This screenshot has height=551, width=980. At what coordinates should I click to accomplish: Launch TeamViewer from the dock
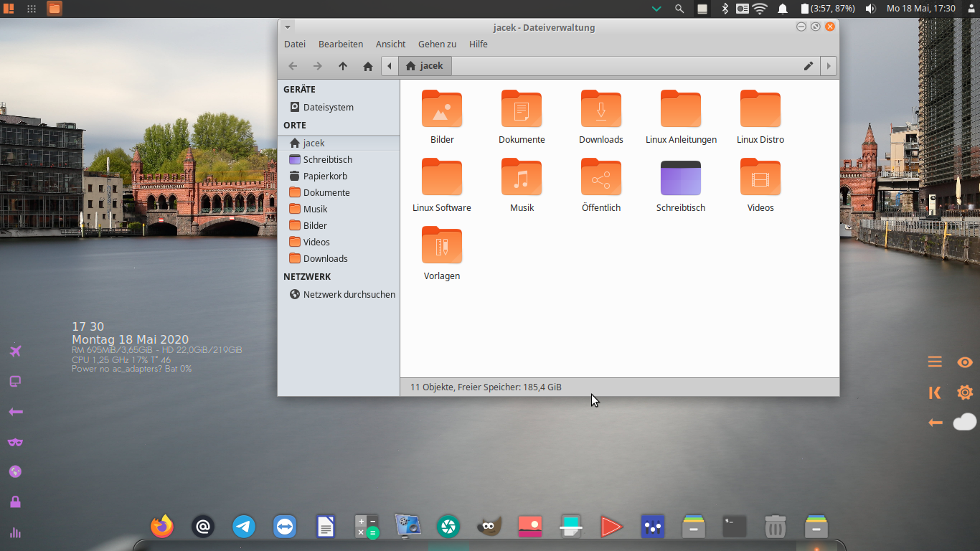[285, 527]
